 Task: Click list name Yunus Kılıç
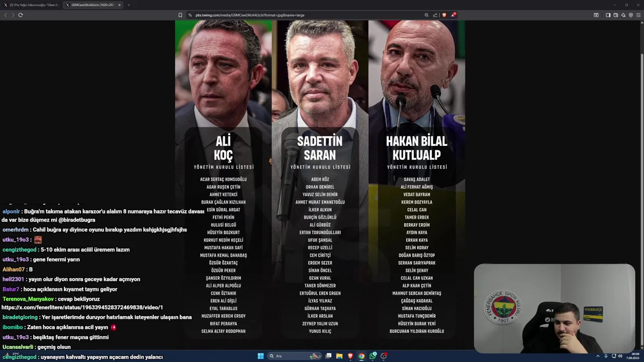(320, 331)
